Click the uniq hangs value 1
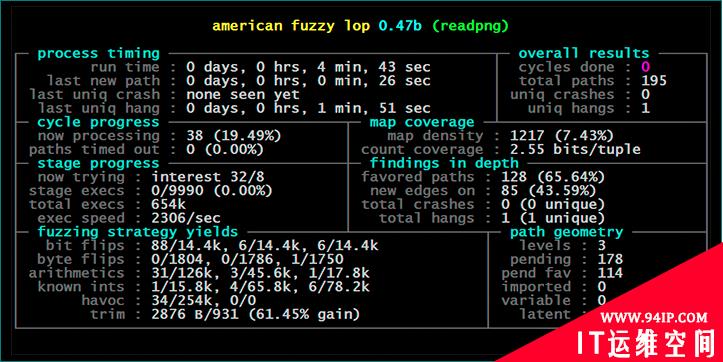Screen dimensions: 723x362 click(646, 109)
